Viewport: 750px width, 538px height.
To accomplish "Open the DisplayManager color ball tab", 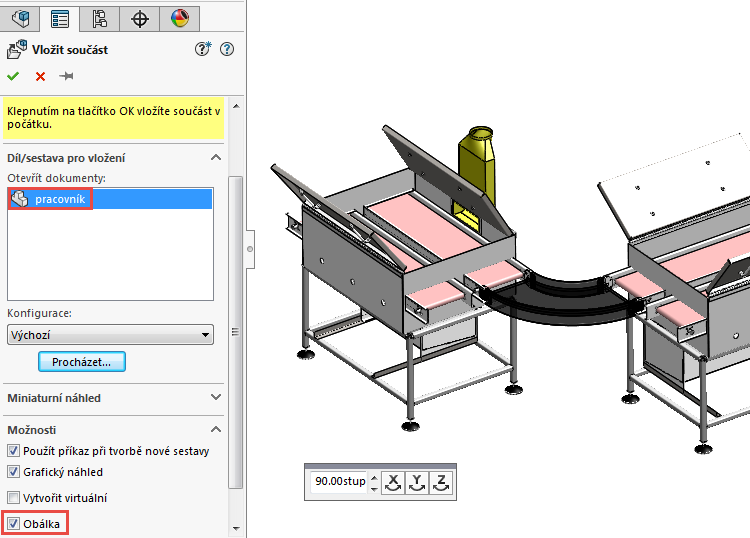I will tap(180, 19).
